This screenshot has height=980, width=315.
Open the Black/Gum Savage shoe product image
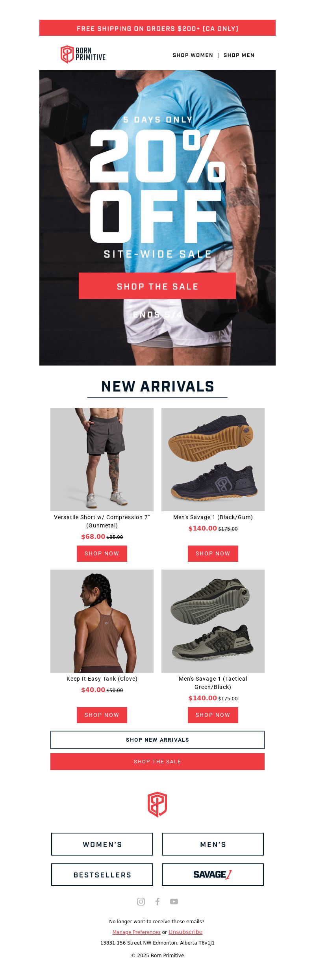tap(213, 460)
